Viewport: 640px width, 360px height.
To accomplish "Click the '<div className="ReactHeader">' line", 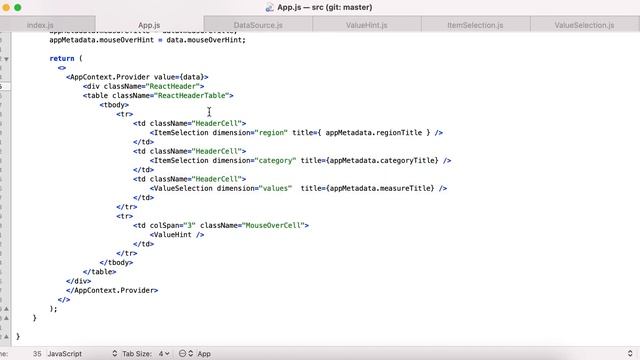I will click(x=143, y=86).
